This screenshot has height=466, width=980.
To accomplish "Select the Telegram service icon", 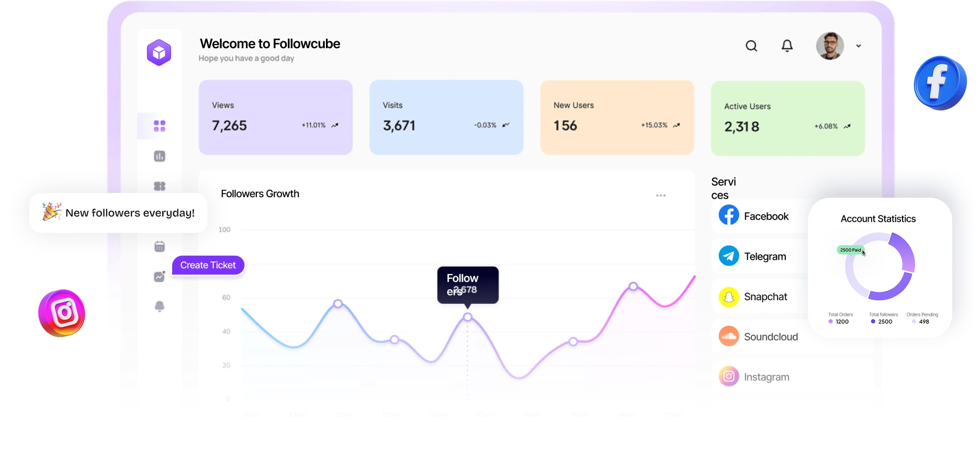I will point(728,256).
